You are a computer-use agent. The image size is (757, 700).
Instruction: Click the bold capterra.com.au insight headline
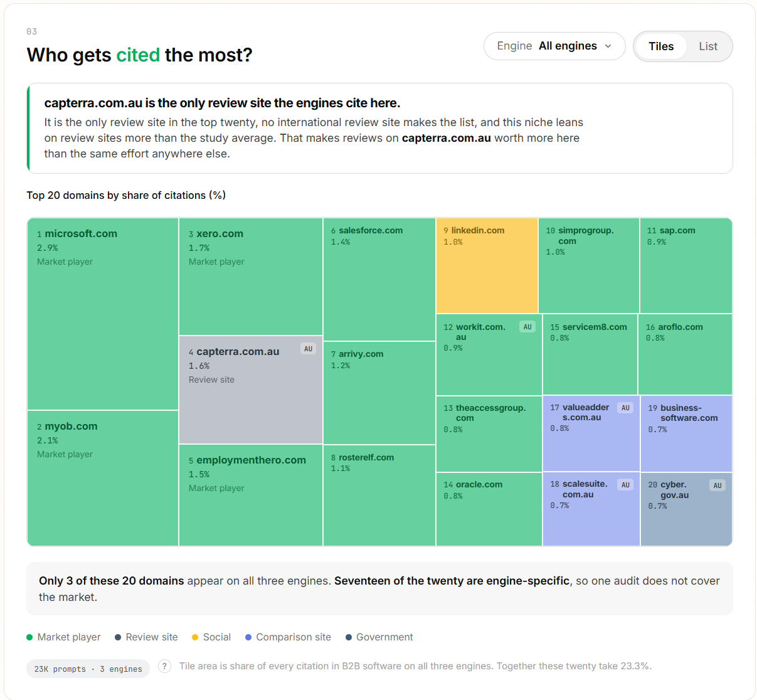click(x=222, y=103)
